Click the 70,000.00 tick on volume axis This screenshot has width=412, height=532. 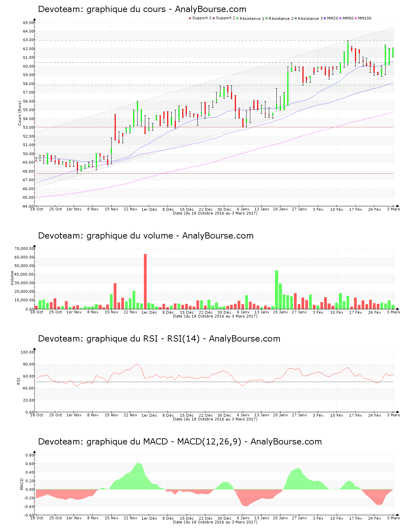pyautogui.click(x=24, y=248)
